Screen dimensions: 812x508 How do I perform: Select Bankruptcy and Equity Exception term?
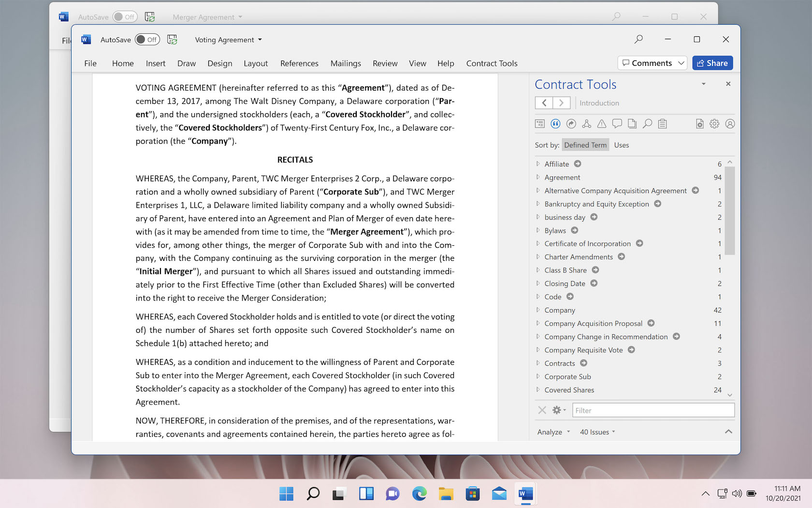[596, 204]
